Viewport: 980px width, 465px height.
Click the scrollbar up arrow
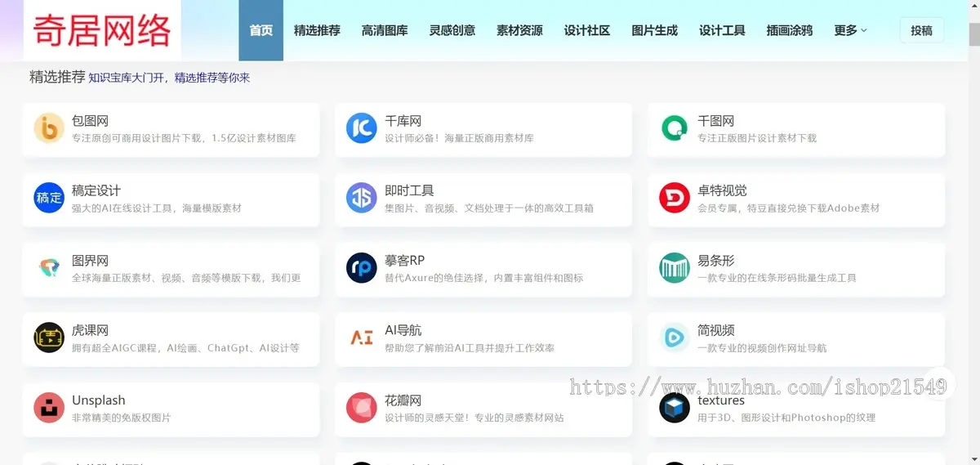pyautogui.click(x=973, y=6)
